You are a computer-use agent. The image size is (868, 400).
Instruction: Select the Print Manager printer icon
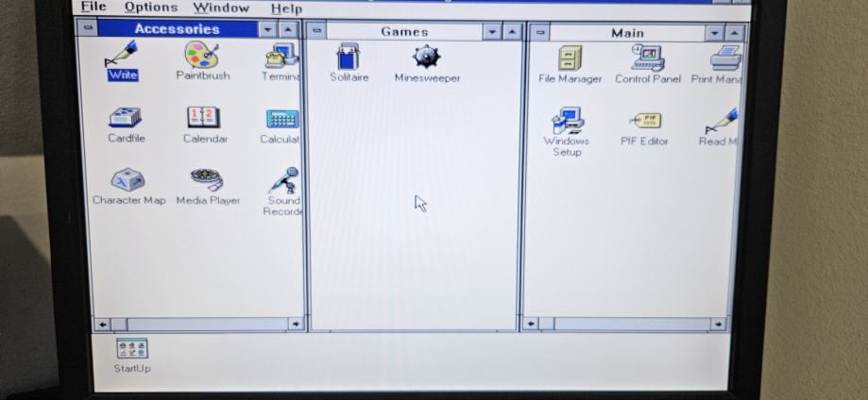[725, 58]
